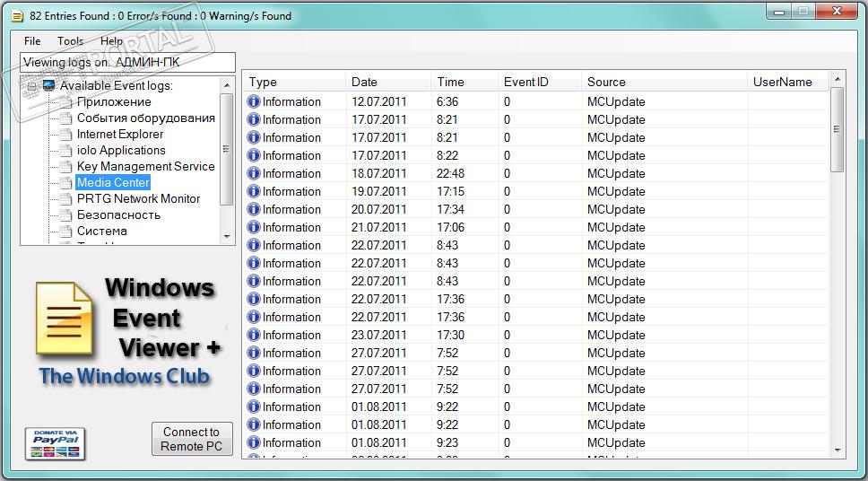
Task: Select the Key Management Service log
Action: tap(145, 166)
